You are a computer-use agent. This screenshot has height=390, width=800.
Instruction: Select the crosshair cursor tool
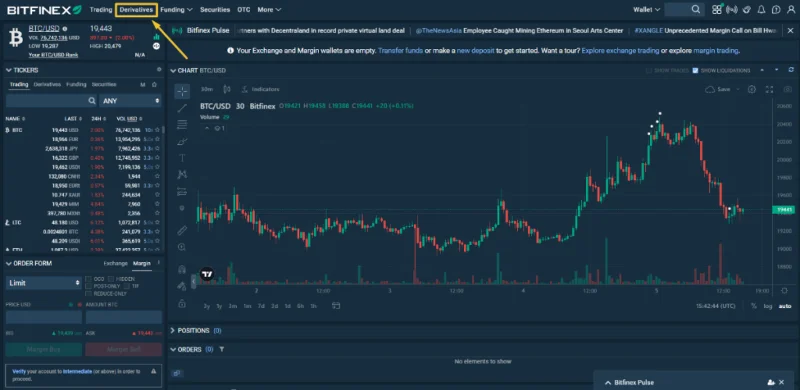pyautogui.click(x=182, y=91)
